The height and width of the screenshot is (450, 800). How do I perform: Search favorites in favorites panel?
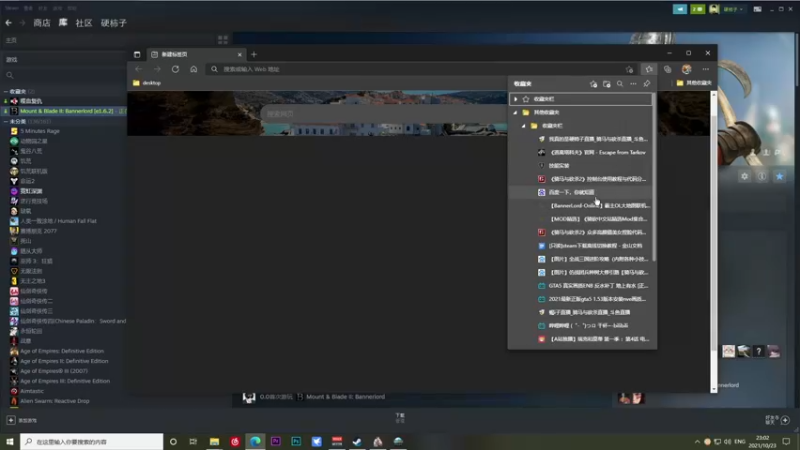[620, 84]
